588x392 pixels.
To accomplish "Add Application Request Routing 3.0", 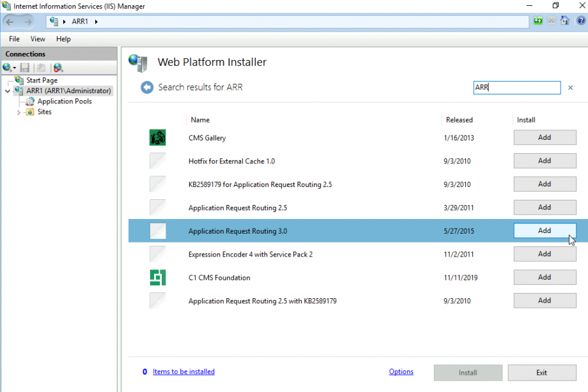I will pos(545,230).
